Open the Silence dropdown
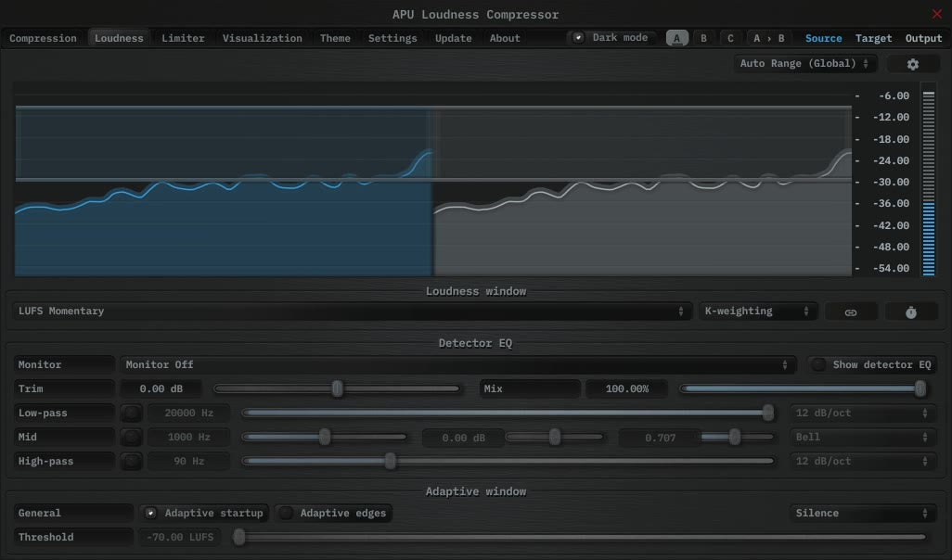 coord(862,514)
